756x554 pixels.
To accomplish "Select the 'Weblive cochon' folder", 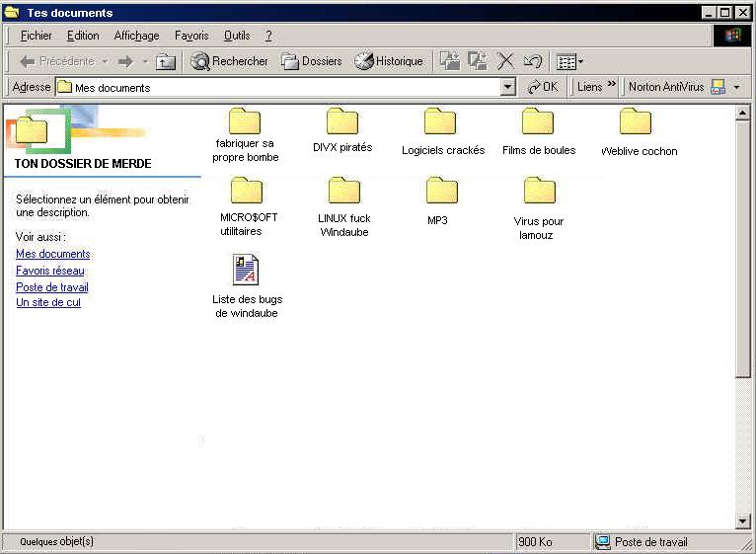I will point(639,132).
